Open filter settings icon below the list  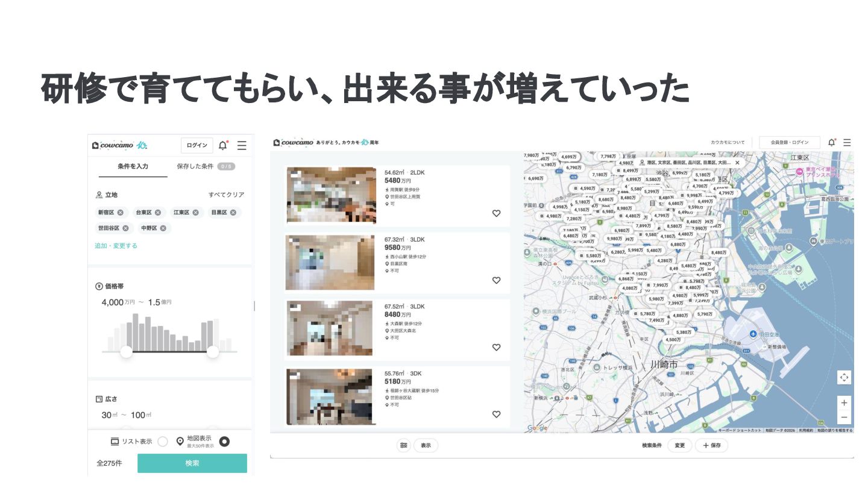coord(403,445)
